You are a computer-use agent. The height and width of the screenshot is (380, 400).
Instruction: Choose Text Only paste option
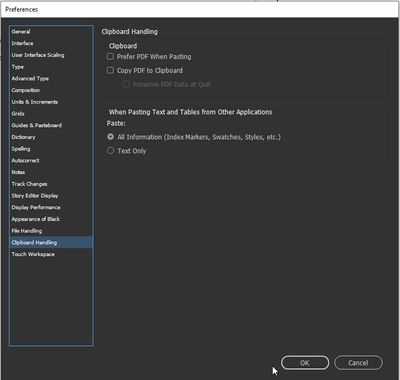[110, 151]
